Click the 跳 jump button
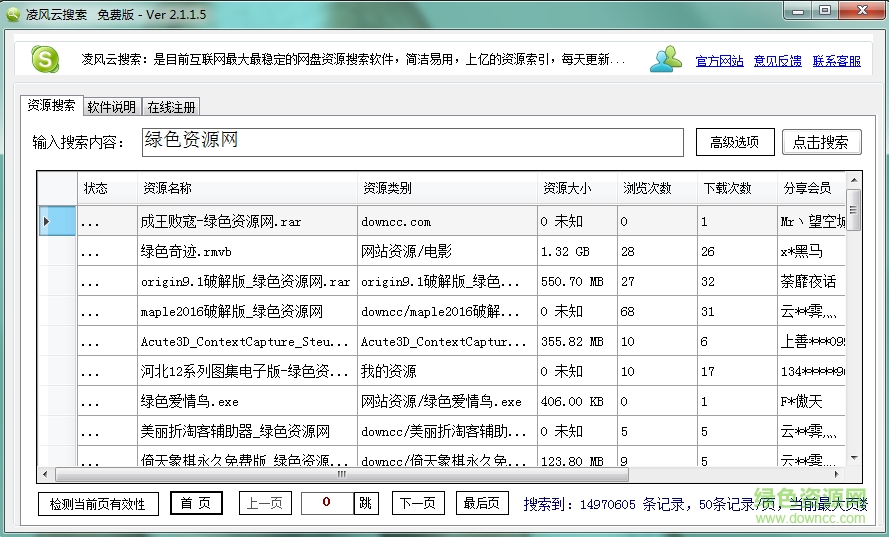Image resolution: width=889 pixels, height=537 pixels. 367,504
